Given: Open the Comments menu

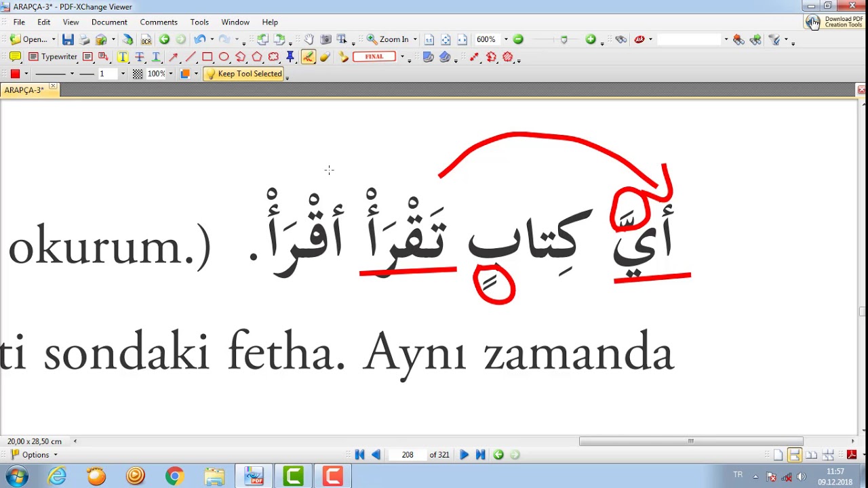Looking at the screenshot, I should coord(159,22).
